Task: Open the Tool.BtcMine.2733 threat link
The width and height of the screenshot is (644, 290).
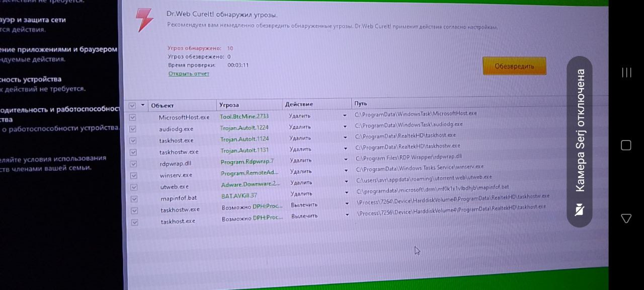Action: point(244,116)
